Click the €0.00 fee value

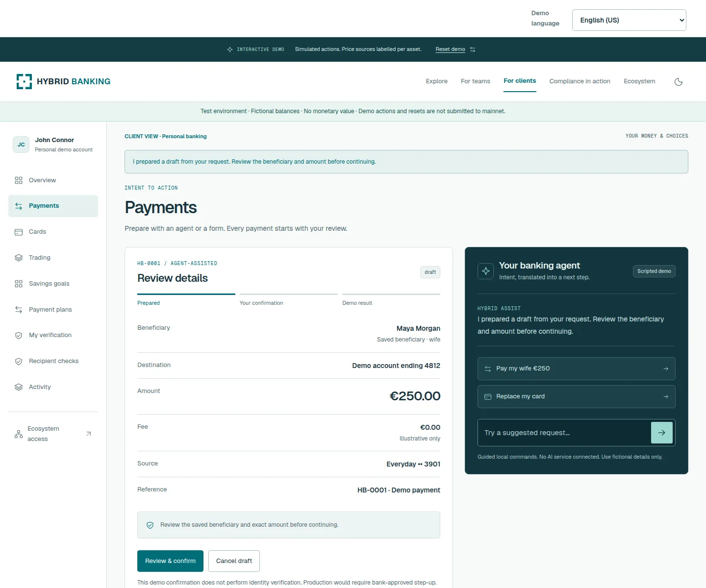point(430,427)
